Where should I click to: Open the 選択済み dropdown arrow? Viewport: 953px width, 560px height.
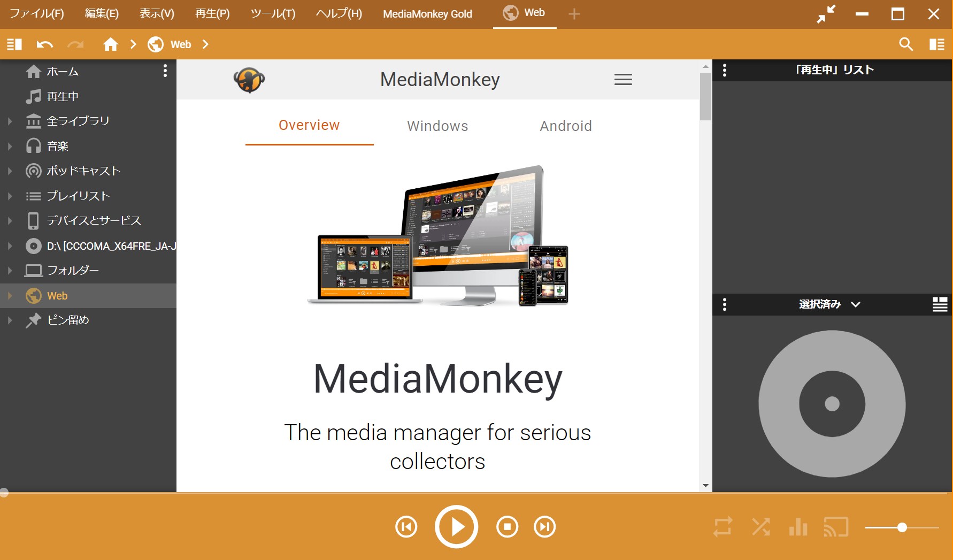(856, 304)
